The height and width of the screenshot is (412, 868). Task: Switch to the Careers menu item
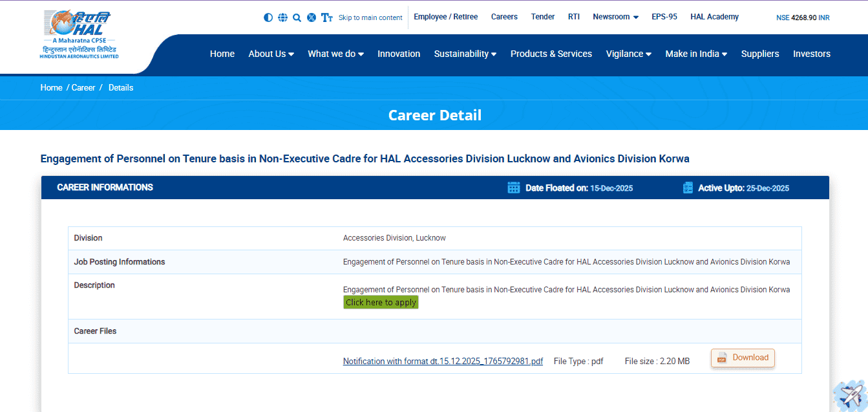click(x=504, y=16)
